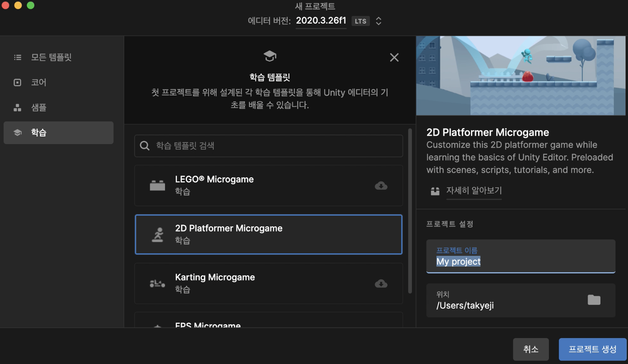This screenshot has width=628, height=364.
Task: Switch to the 샘플 templates category
Action: (58, 107)
